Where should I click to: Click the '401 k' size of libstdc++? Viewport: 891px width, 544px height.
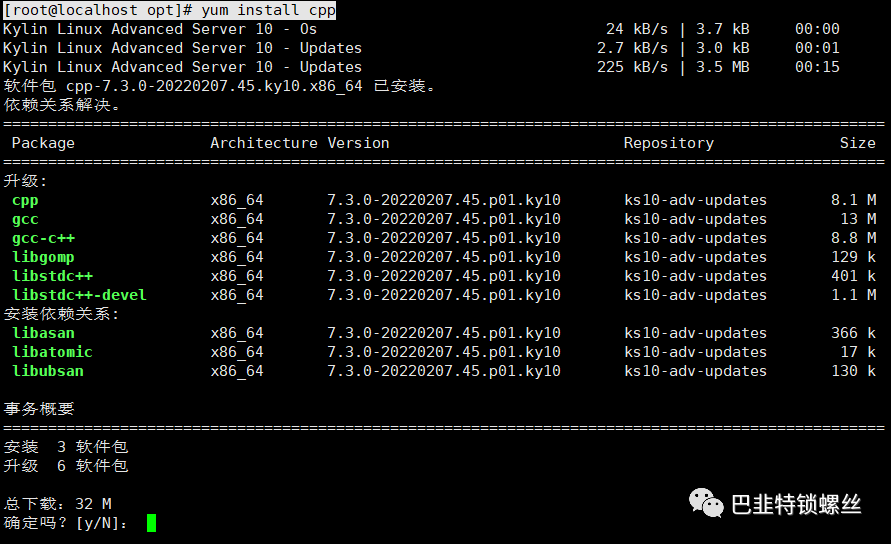point(853,276)
